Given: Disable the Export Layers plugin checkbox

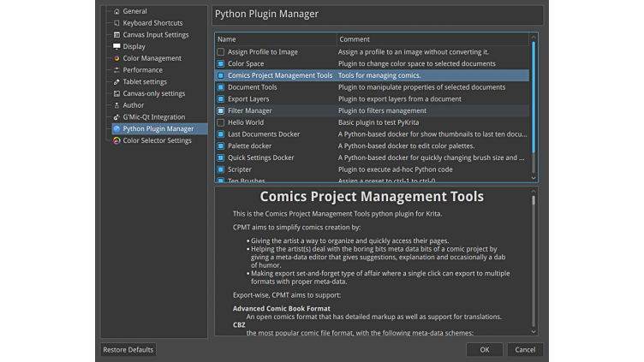Looking at the screenshot, I should tap(221, 99).
